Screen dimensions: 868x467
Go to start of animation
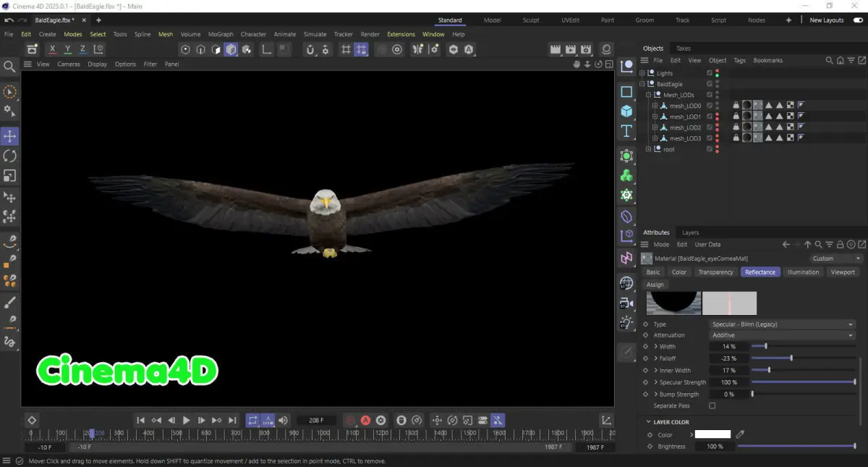(x=140, y=420)
